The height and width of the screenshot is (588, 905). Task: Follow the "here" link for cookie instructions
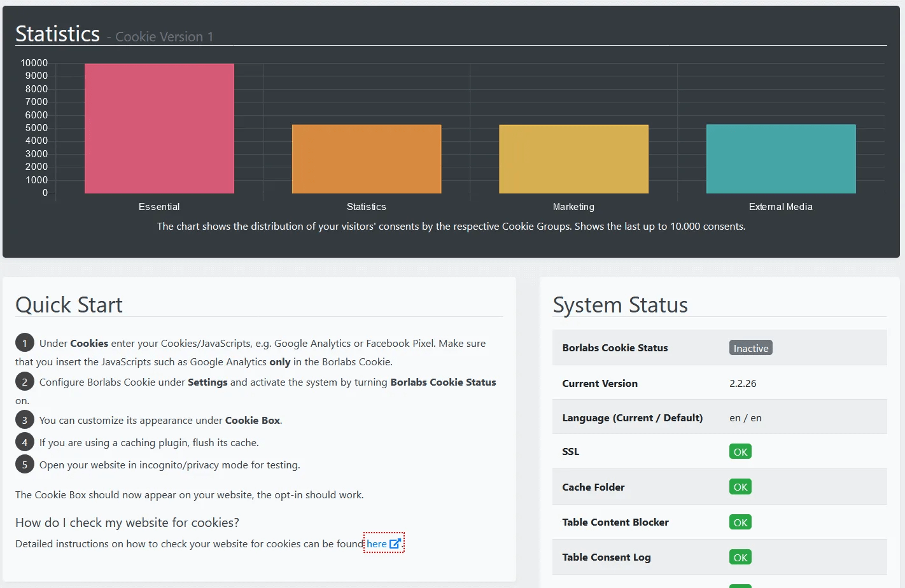pos(377,543)
